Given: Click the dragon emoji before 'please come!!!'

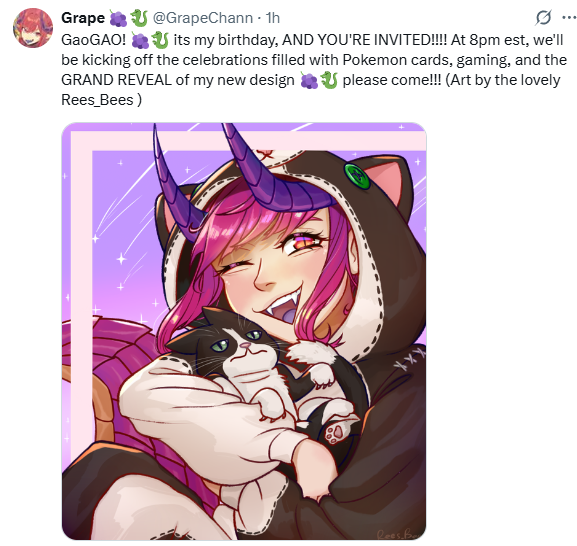Looking at the screenshot, I should click(329, 80).
